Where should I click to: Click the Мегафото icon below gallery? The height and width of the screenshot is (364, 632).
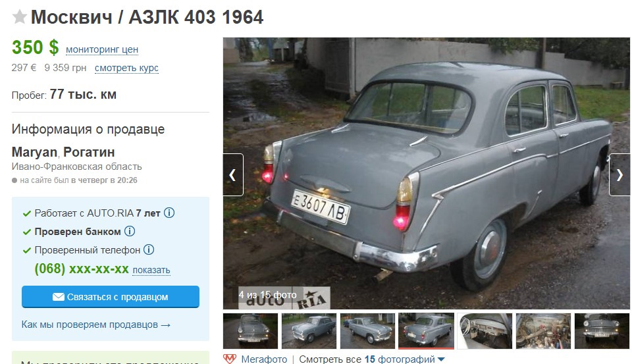pyautogui.click(x=230, y=359)
